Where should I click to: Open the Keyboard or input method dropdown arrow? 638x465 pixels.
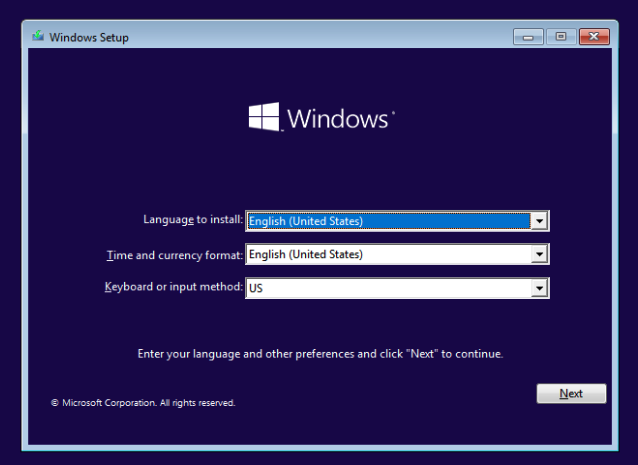tap(540, 288)
